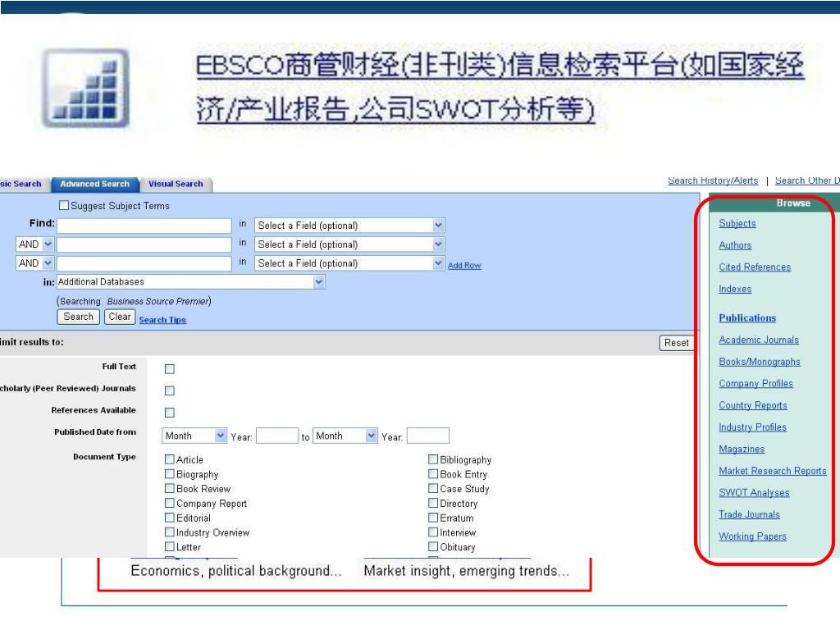Click the first Find input field
The image size is (840, 630).
coord(144,226)
